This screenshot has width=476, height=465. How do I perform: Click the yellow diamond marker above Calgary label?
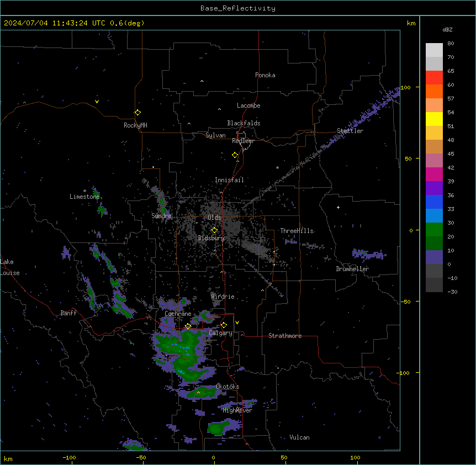pos(224,325)
